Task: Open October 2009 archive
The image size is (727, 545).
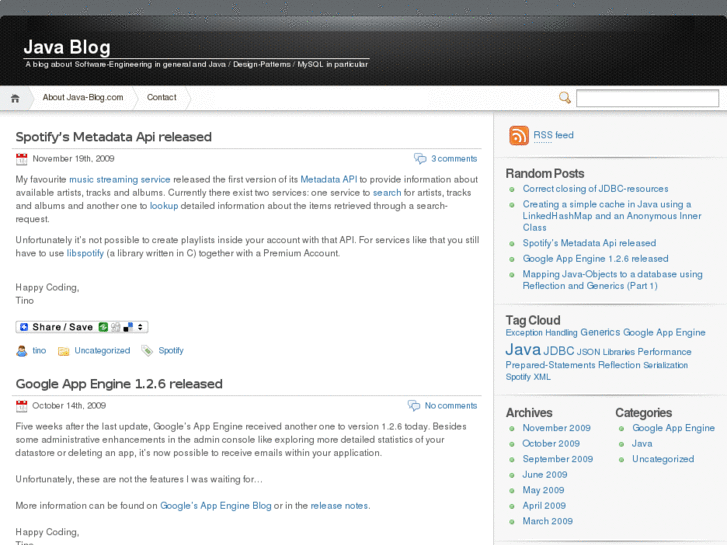Action: (x=551, y=443)
